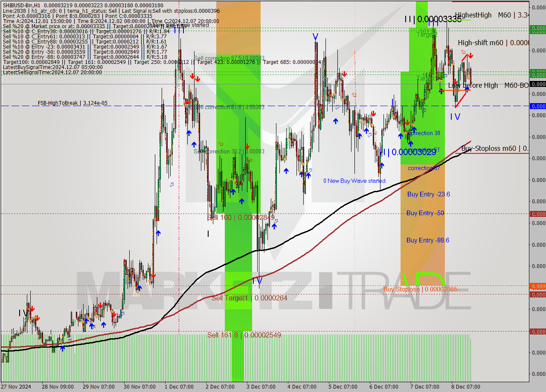Select 'Buy Stoploss | 0.00002665' label
The height and width of the screenshot is (392, 546).
(420, 289)
